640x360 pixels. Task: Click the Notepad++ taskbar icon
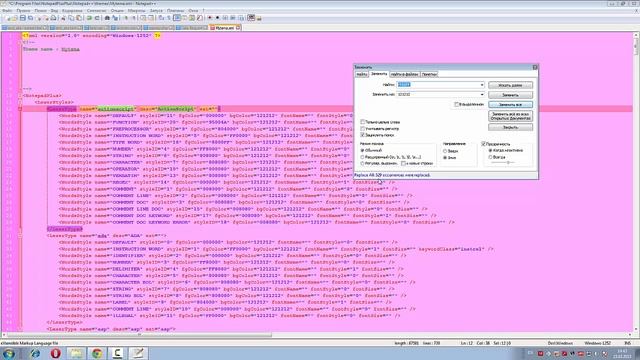[x=138, y=353]
